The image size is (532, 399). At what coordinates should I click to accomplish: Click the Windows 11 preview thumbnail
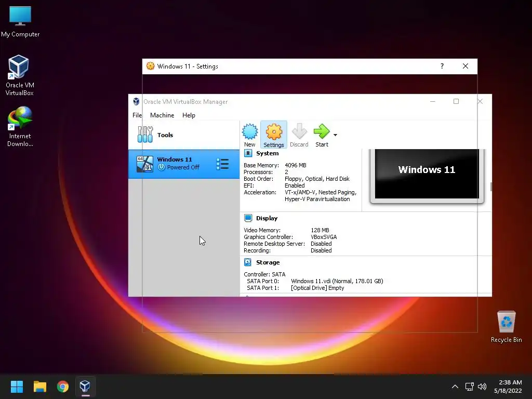(x=427, y=174)
